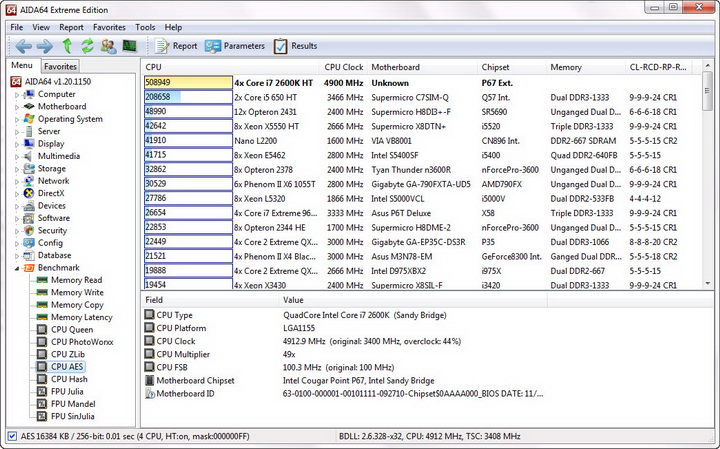
Task: Select the Storage tree icon
Action: click(29, 168)
